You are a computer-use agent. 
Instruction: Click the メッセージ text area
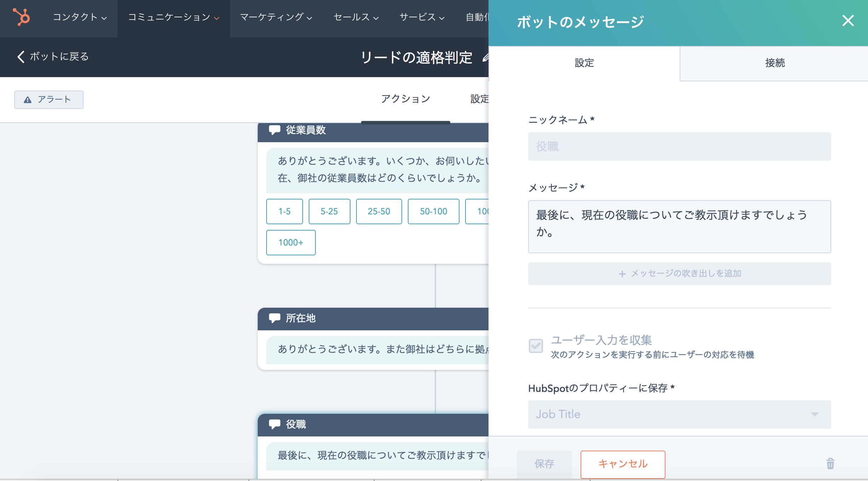(x=679, y=227)
